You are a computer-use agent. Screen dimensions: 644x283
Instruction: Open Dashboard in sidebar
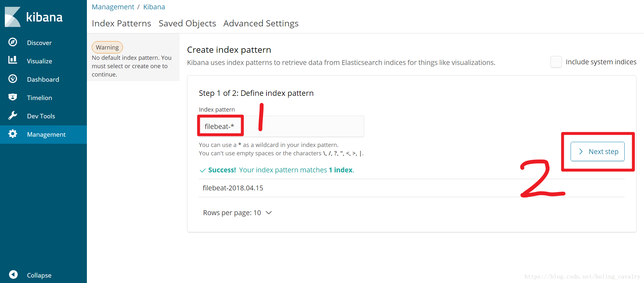tap(43, 79)
